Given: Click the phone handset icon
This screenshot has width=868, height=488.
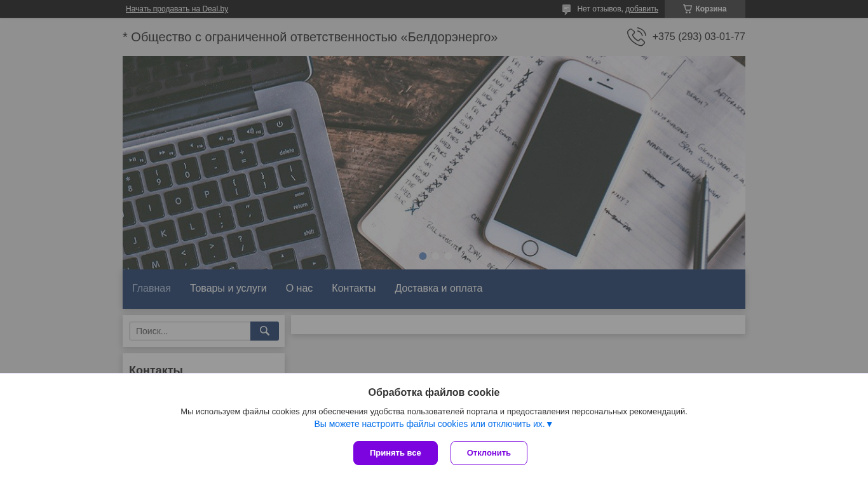Looking at the screenshot, I should click(x=636, y=37).
